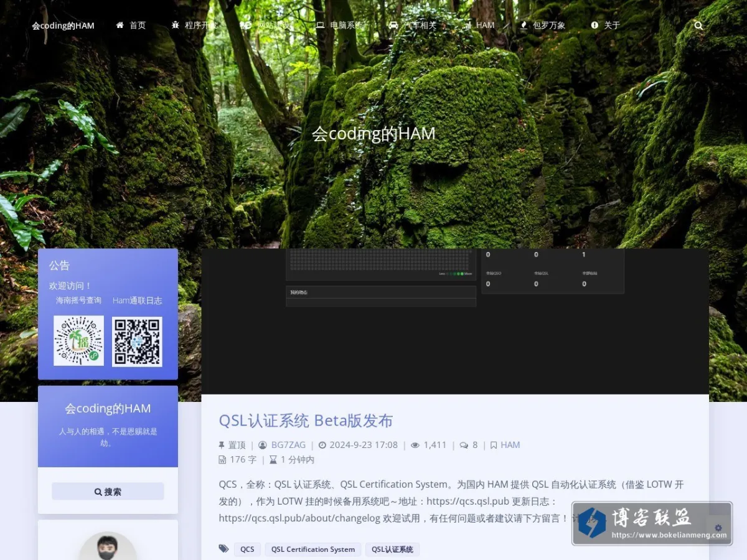Click the tags icon before the QCS tag
This screenshot has width=747, height=560.
223,549
